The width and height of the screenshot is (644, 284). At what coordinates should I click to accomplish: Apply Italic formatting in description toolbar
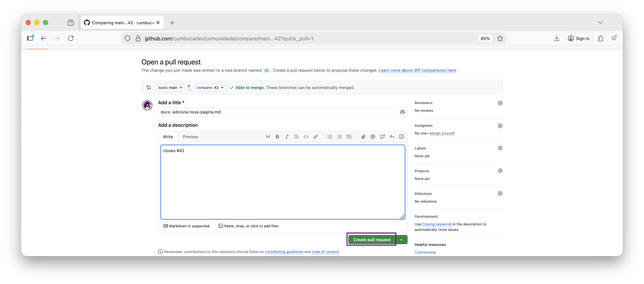(287, 137)
